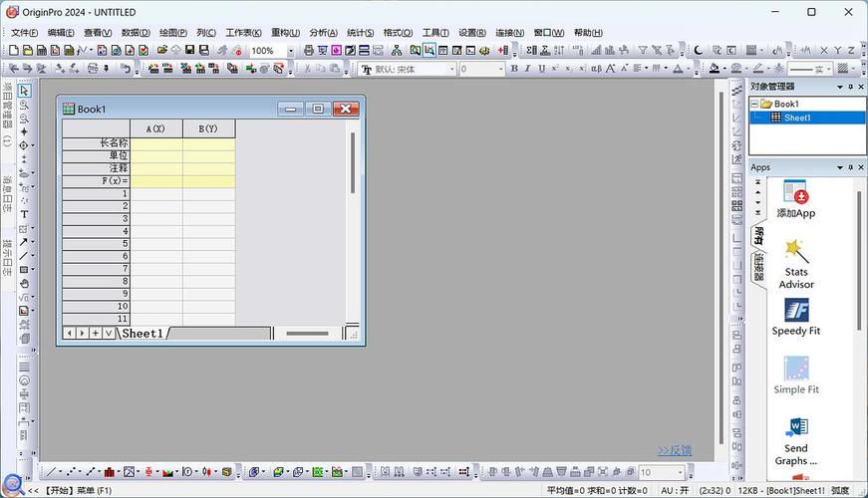The image size is (868, 498).
Task: Click the Start search magnifier icon
Action: [x=12, y=485]
